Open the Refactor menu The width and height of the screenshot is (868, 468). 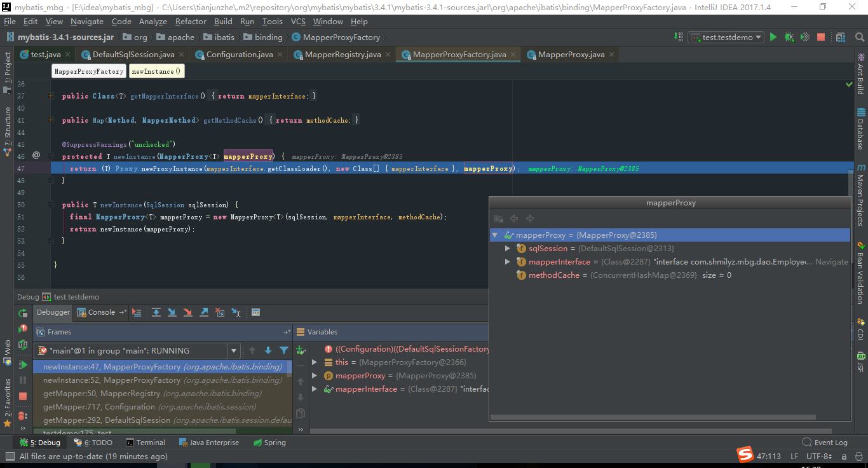click(x=191, y=21)
